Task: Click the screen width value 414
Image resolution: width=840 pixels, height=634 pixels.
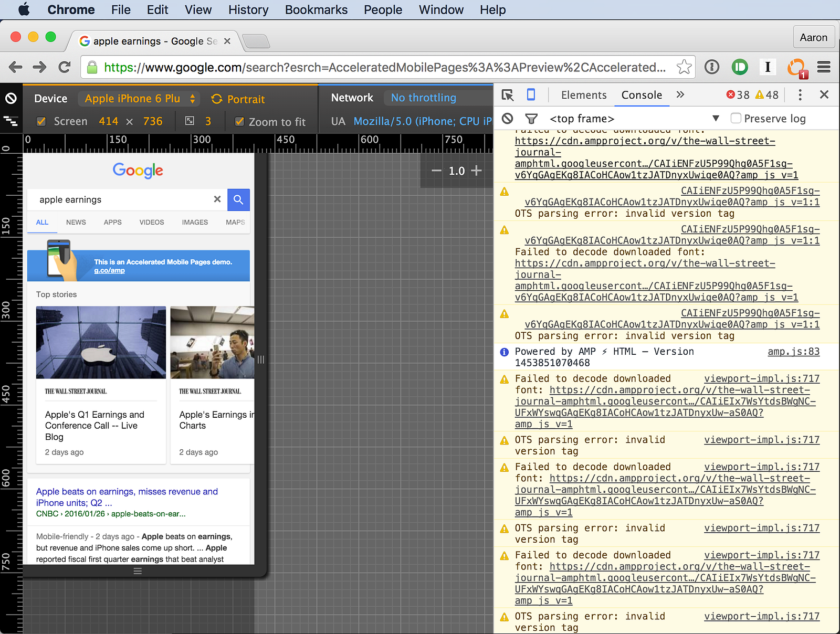Action: [x=109, y=121]
